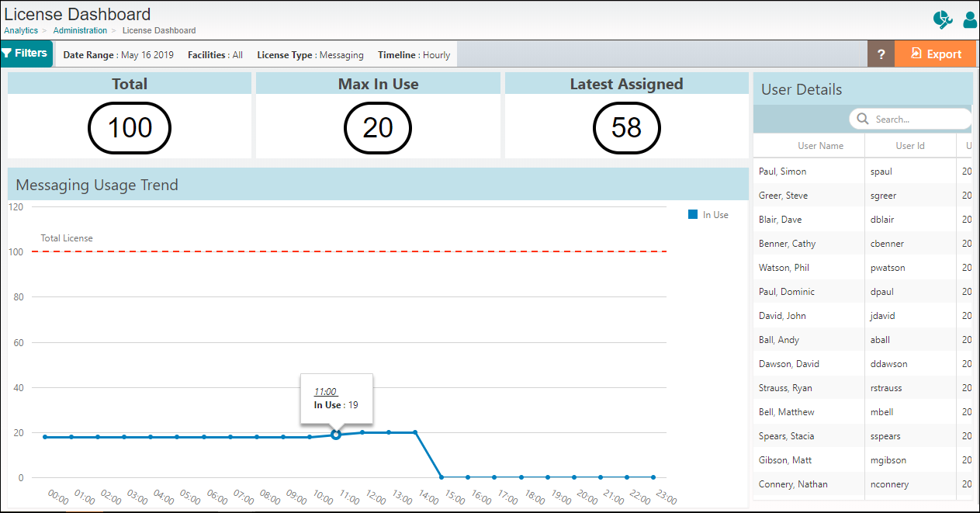Open help using the question mark icon
The image size is (980, 513).
point(881,54)
